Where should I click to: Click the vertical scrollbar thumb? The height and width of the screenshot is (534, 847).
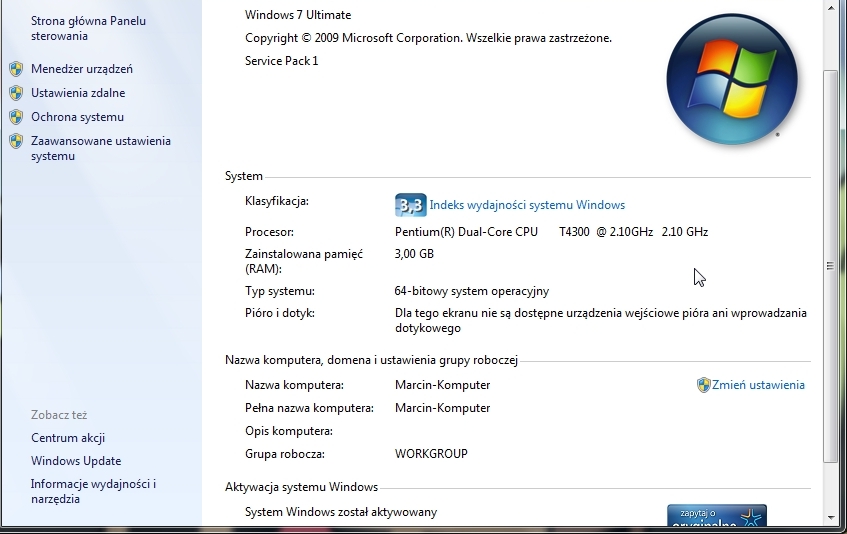coord(831,266)
